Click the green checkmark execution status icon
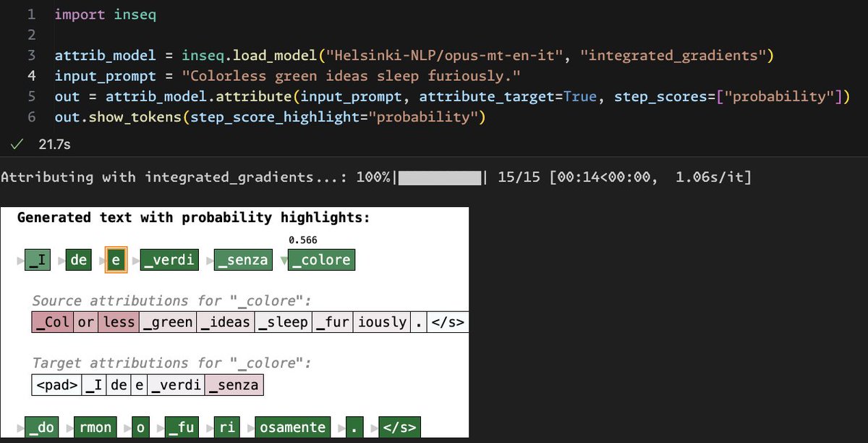Screen dimensions: 868x443 point(16,143)
